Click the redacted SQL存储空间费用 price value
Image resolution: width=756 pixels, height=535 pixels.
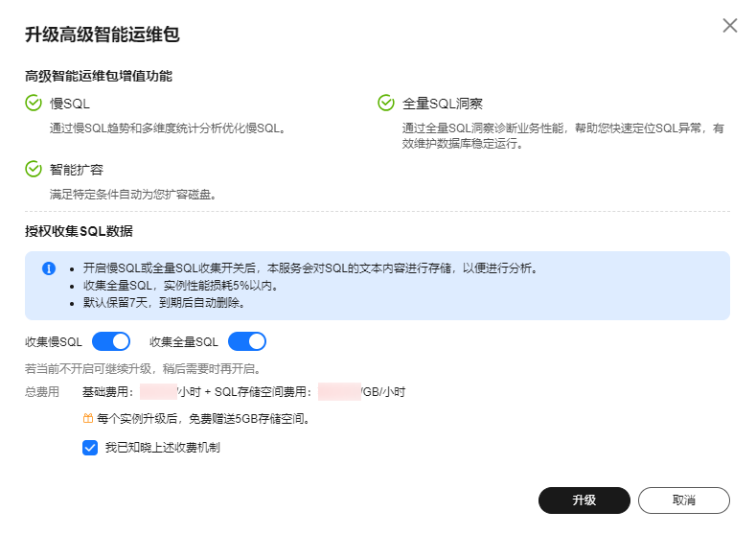pyautogui.click(x=339, y=392)
